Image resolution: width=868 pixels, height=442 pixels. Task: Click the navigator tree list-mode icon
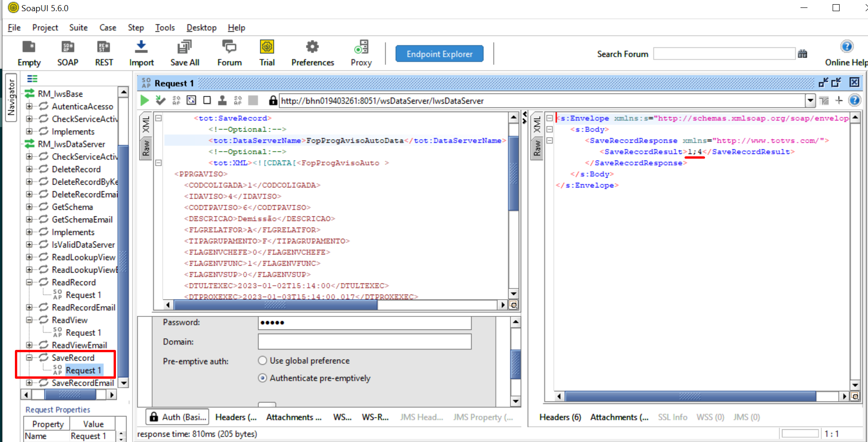[32, 79]
